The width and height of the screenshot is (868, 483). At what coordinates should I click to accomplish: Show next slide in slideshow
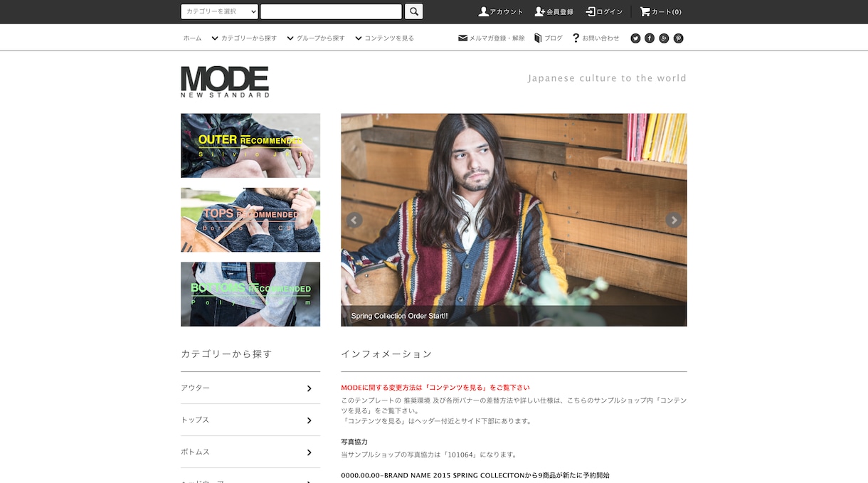point(673,220)
